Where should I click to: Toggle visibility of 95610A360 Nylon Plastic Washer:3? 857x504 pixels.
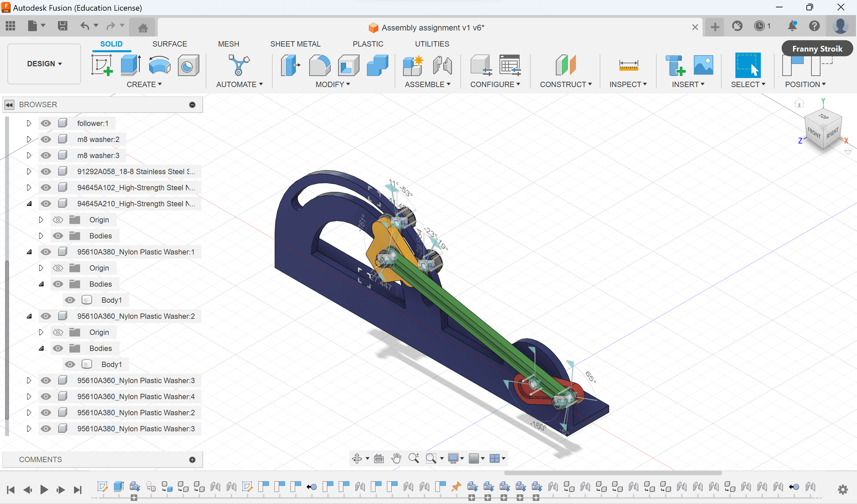coord(46,380)
